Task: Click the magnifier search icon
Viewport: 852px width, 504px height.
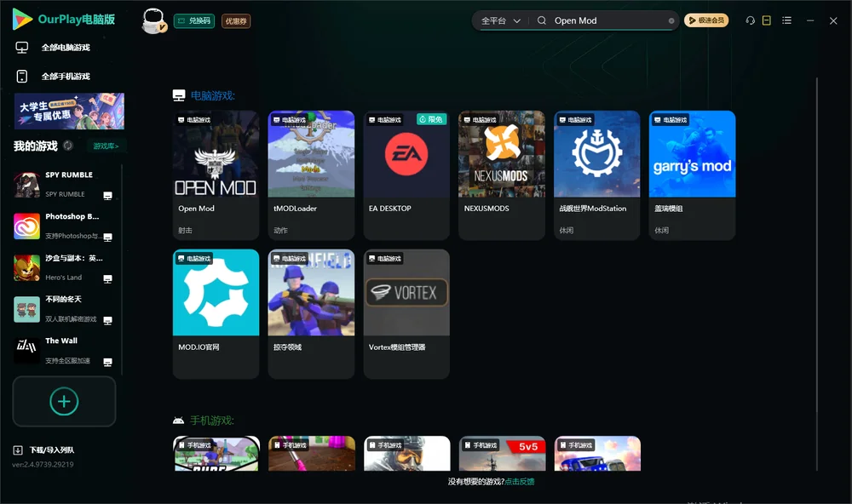Action: [542, 20]
